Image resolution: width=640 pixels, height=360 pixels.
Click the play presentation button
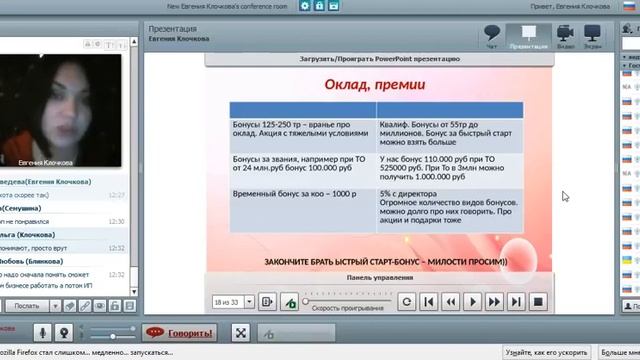coord(473,302)
